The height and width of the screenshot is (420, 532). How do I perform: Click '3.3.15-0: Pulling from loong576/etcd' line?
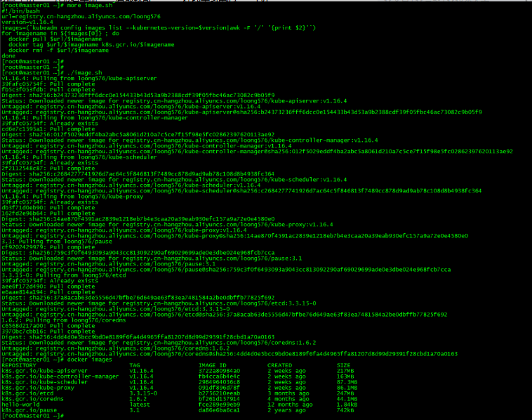coord(64,275)
